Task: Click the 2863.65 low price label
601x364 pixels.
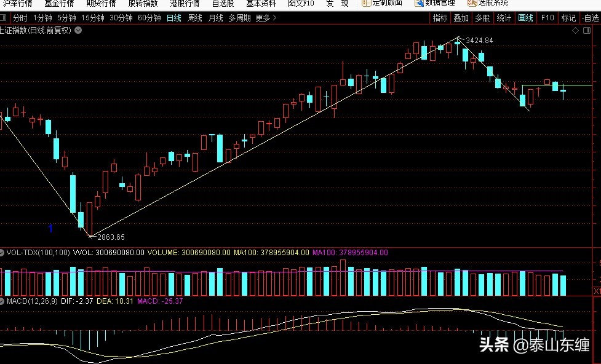Action: [x=111, y=237]
